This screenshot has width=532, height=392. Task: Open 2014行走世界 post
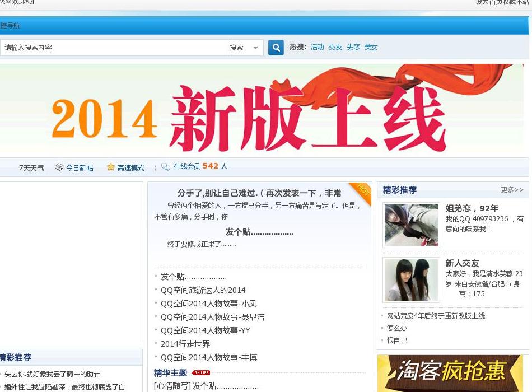(x=185, y=344)
